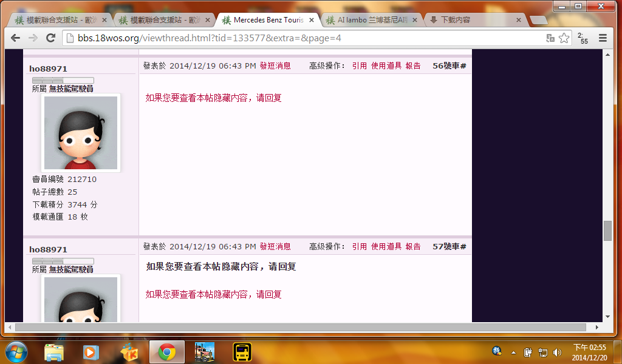
Task: Click the 下載積分 3744 分 text
Action: 64,205
